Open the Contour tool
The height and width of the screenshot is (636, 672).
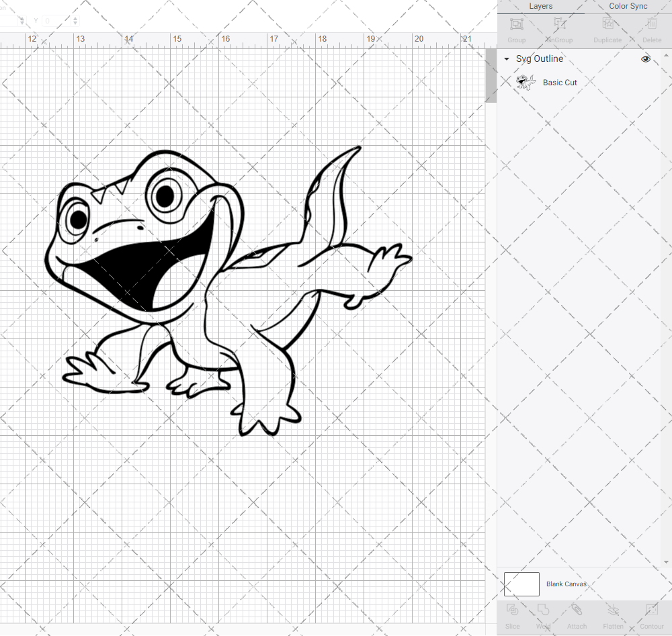pyautogui.click(x=651, y=610)
